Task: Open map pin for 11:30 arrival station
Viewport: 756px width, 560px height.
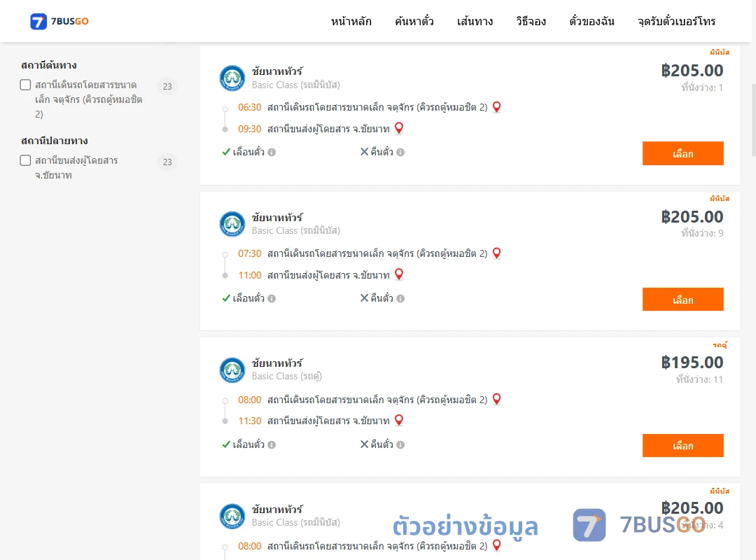Action: pos(399,420)
